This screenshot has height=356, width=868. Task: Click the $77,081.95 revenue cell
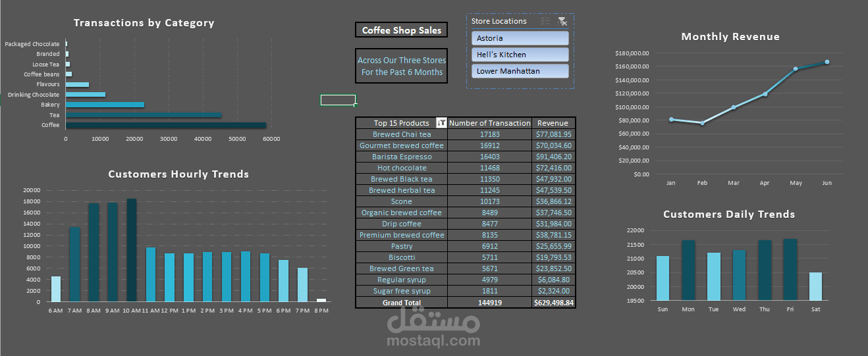(x=553, y=134)
